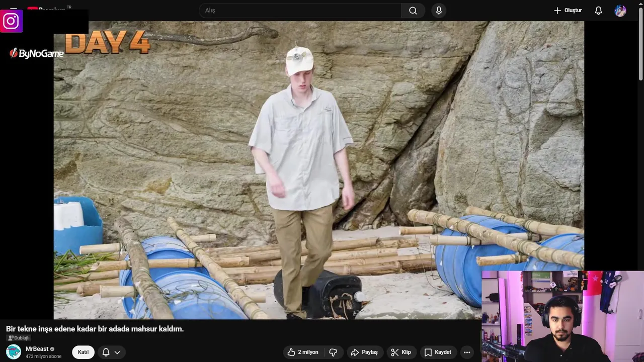Image resolution: width=644 pixels, height=362 pixels.
Task: Open more actions three-dot menu
Action: click(x=467, y=352)
